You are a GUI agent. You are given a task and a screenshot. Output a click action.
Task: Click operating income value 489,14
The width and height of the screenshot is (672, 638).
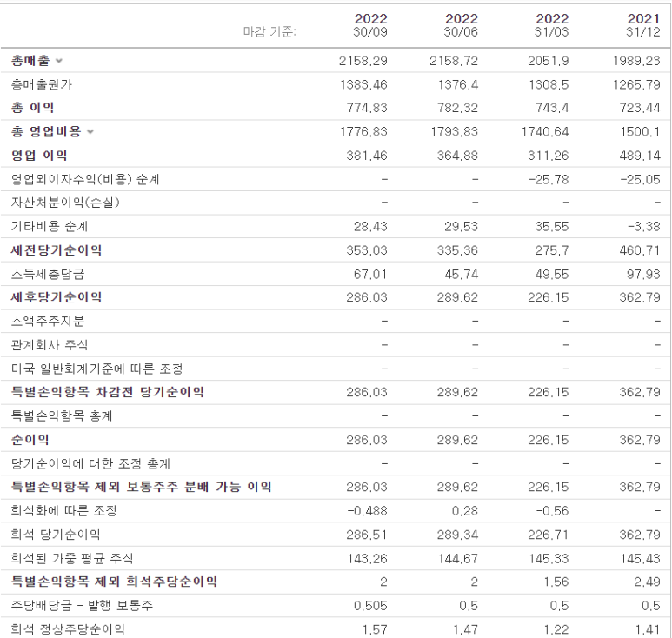pos(640,156)
